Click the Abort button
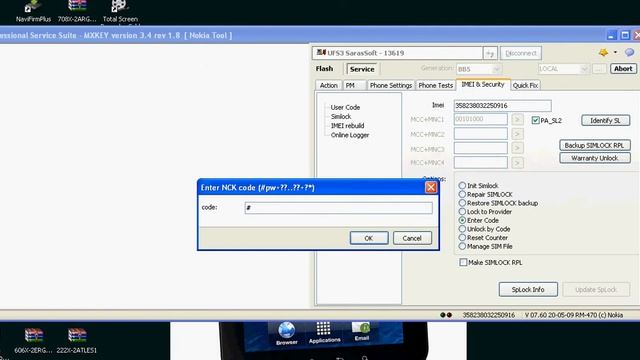This screenshot has width=640, height=360. click(623, 69)
